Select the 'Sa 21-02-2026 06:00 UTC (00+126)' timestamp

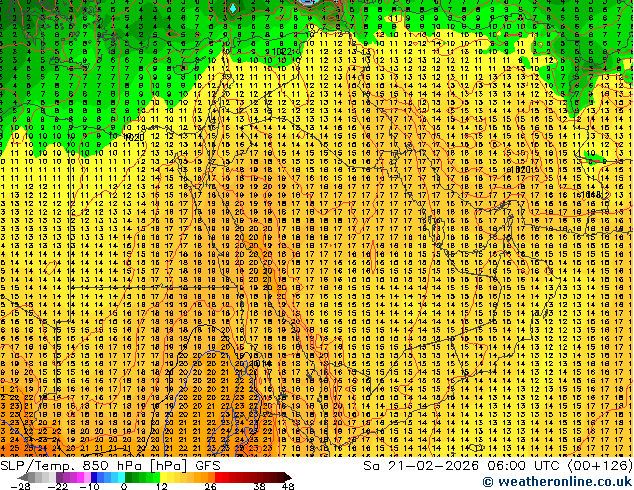498,465
